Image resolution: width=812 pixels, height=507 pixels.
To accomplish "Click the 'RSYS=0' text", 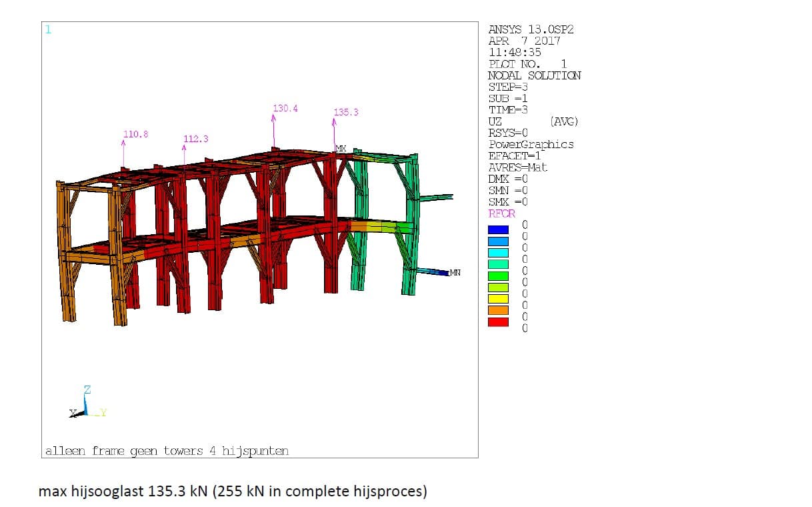I will (509, 133).
